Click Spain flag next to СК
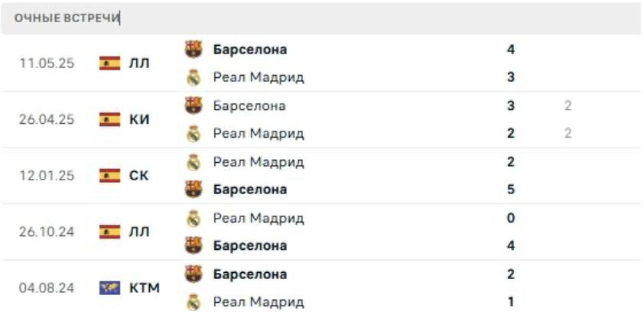This screenshot has height=318, width=644. [110, 176]
